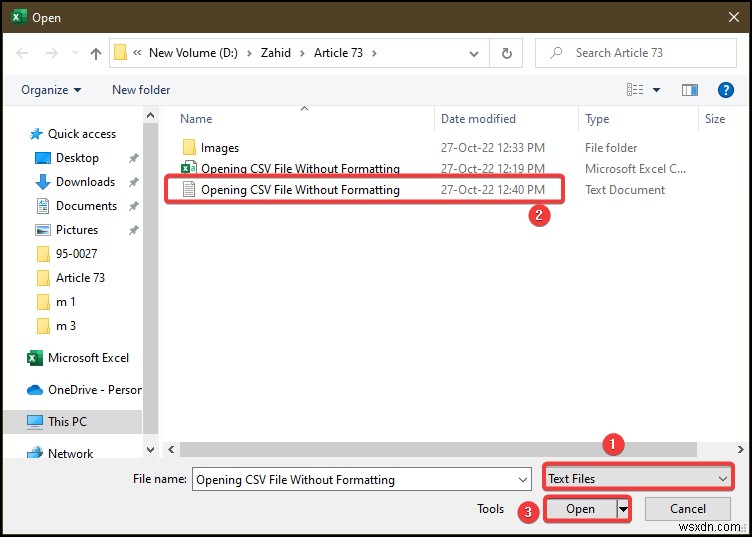The width and height of the screenshot is (752, 537).
Task: Click the horizontal scrollbar right arrow
Action: 740,450
